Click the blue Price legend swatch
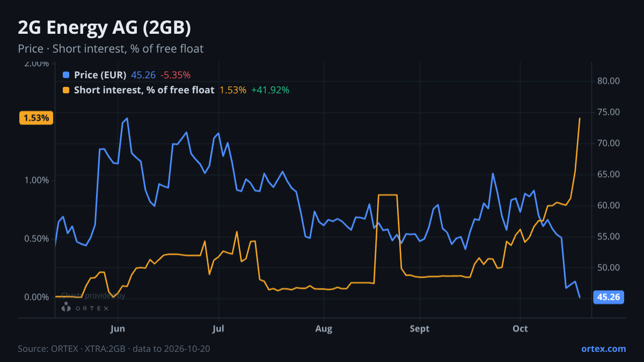Screen dimensions: 644x362 66,75
